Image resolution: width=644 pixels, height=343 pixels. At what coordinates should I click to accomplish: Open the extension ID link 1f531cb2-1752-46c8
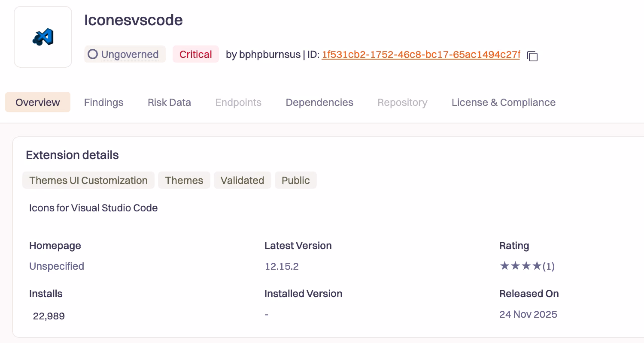pos(421,54)
